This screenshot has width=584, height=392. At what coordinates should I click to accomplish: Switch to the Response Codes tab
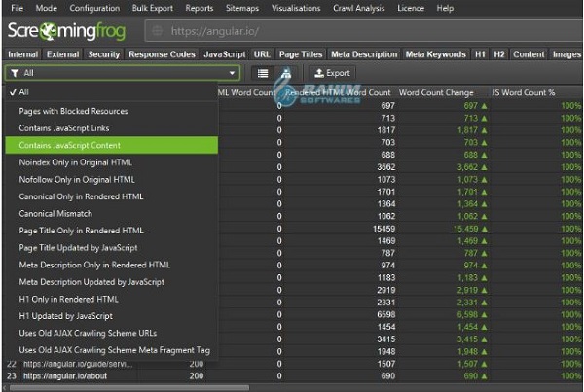point(163,54)
